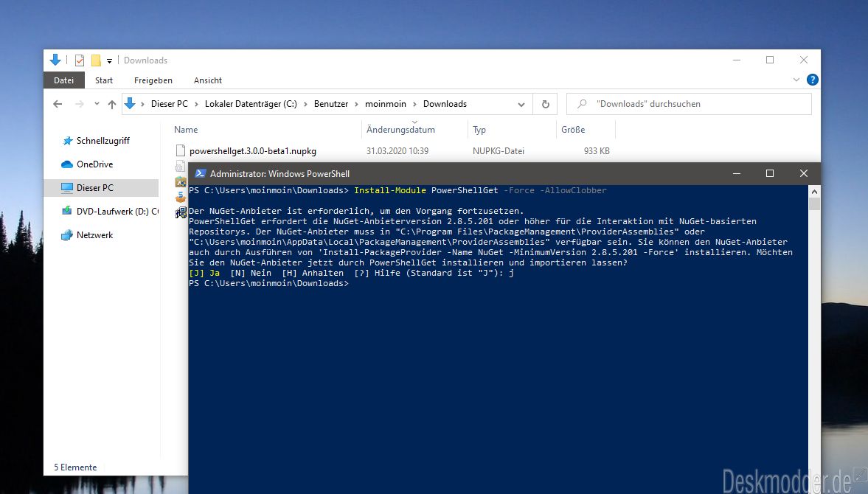Select file powershellget.3.0.0-beta1.nupkg

253,151
